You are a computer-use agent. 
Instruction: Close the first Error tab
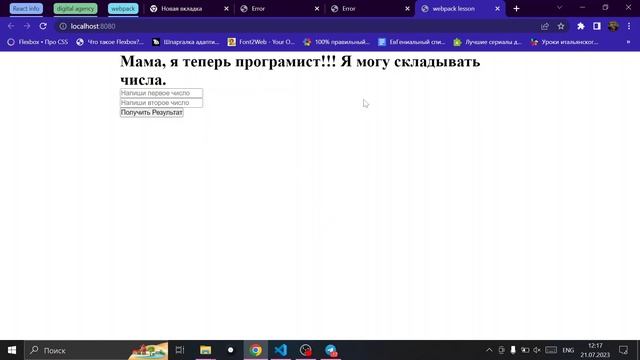point(317,9)
